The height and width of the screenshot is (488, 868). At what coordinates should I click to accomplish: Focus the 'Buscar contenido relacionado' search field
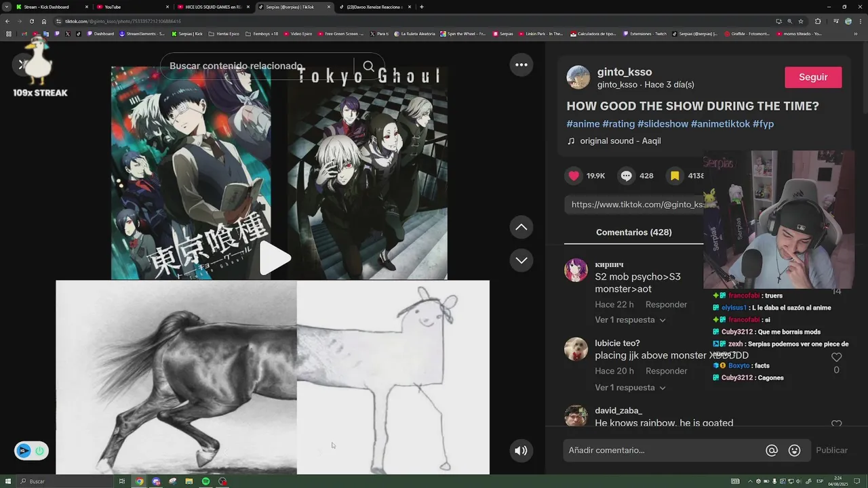258,66
